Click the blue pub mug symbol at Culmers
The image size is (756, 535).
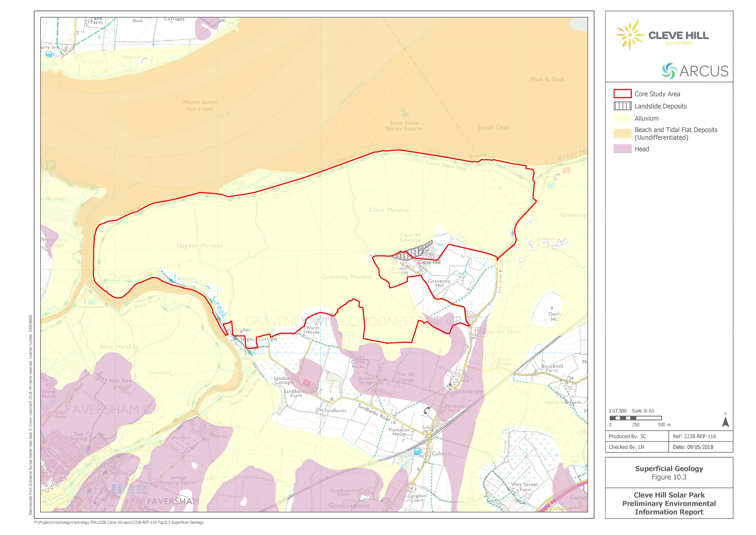418,451
